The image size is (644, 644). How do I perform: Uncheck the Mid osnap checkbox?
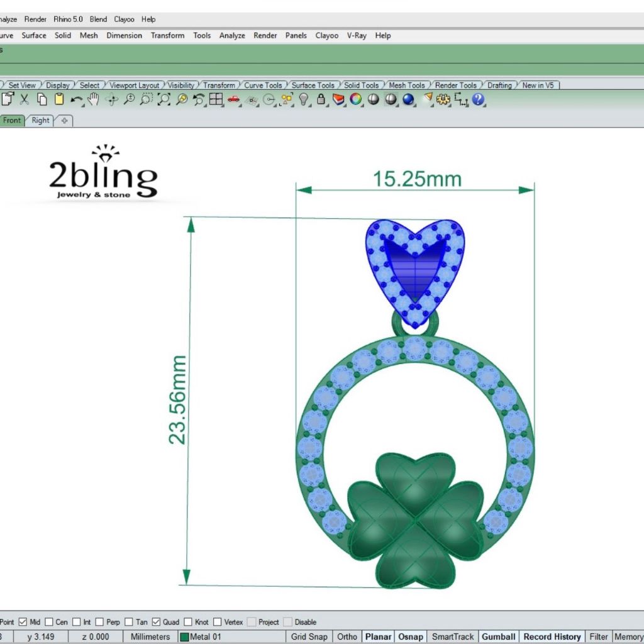pyautogui.click(x=23, y=622)
